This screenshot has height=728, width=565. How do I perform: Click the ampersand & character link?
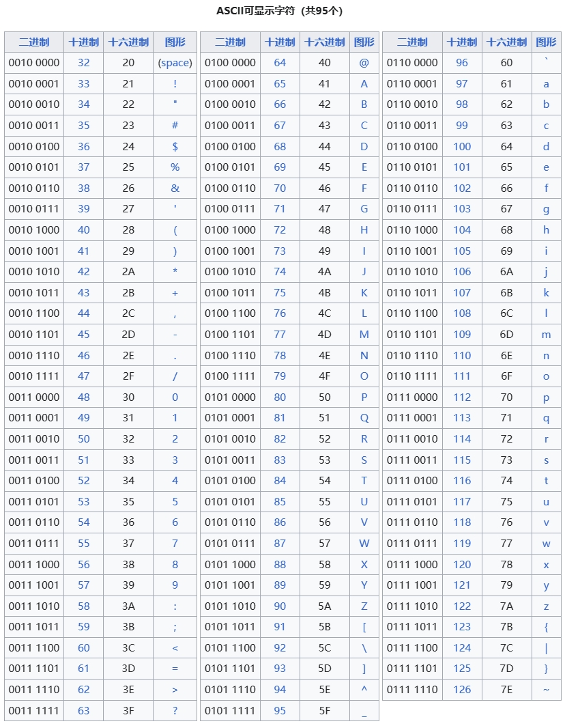click(175, 188)
